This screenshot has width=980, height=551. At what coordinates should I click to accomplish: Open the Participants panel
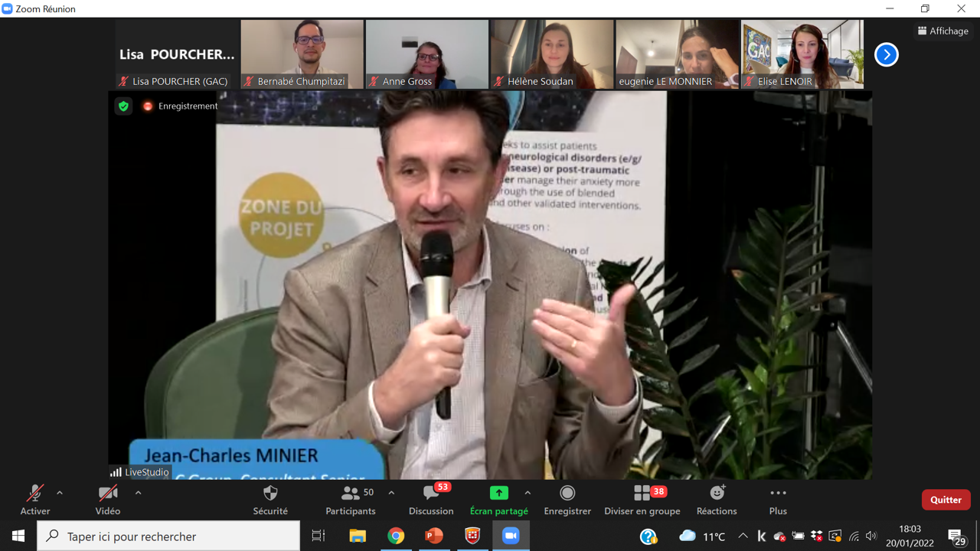pos(351,500)
